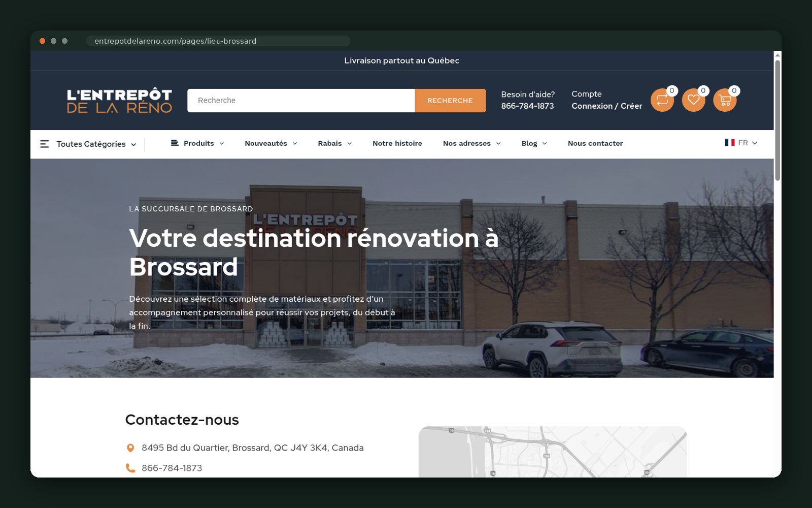
Task: Click the LA SUCCURSALE DE BROSSARD label
Action: point(191,209)
